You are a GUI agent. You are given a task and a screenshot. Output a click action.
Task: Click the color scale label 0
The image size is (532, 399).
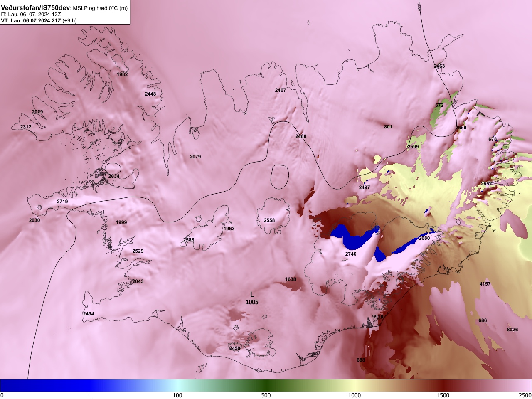point(2,395)
